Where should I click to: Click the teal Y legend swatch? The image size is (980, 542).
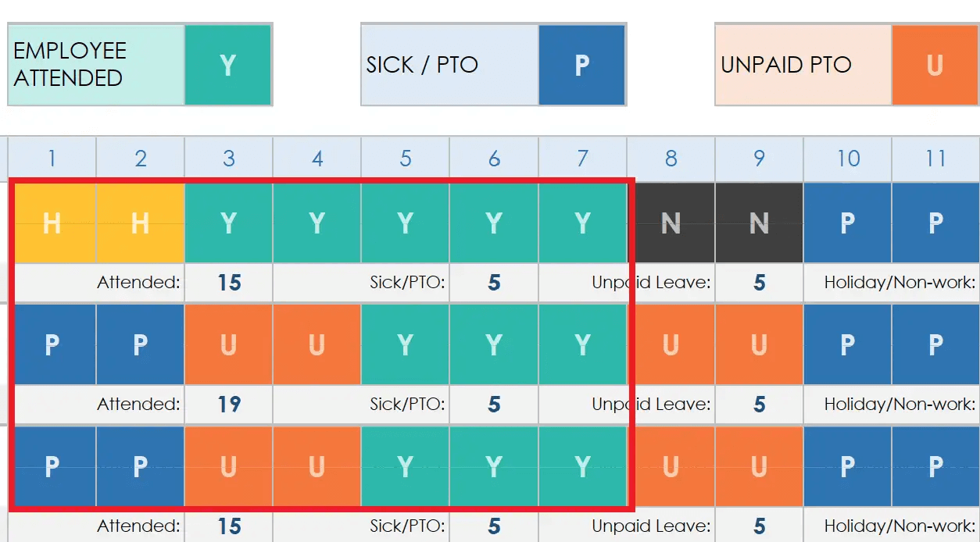[228, 65]
